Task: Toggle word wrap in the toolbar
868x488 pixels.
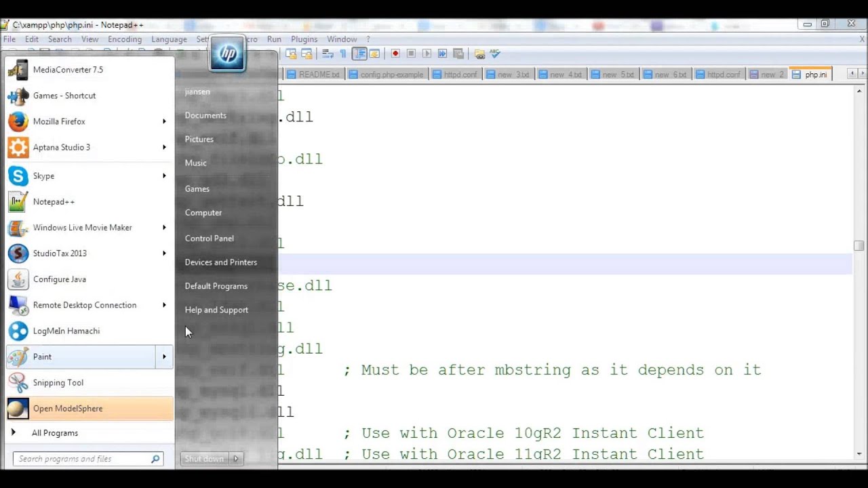Action: click(x=328, y=54)
